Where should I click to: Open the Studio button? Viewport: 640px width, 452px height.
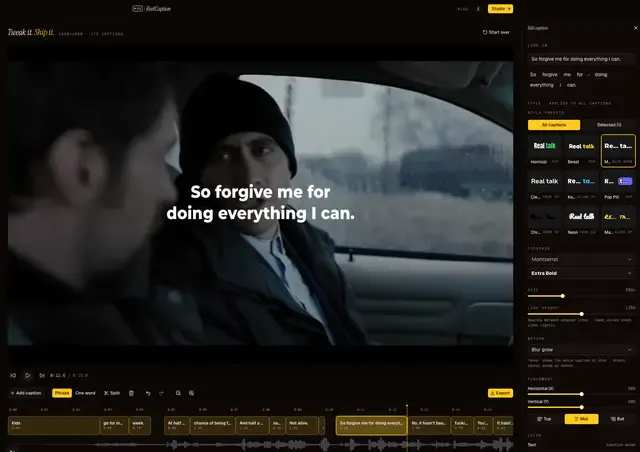pyautogui.click(x=500, y=9)
